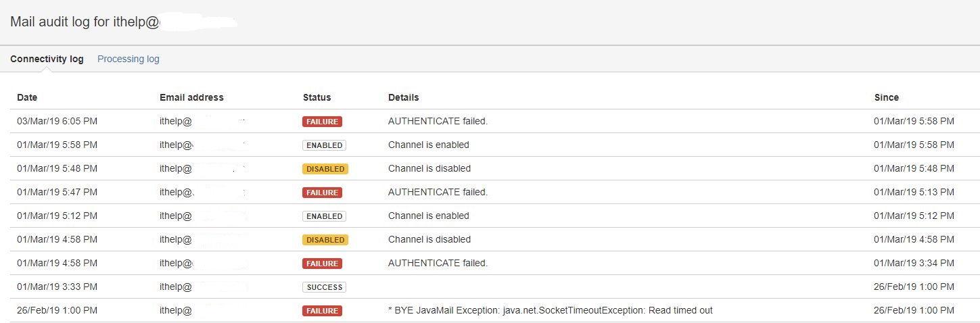Click Since value 01/Mar/19 5:48 PM
Viewport: 980px width, 323px height.
(914, 168)
